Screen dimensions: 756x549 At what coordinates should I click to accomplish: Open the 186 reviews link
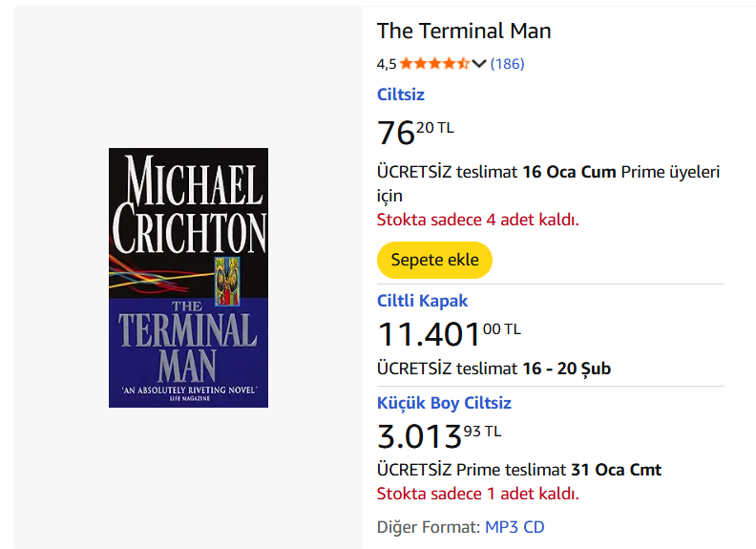coord(507,64)
